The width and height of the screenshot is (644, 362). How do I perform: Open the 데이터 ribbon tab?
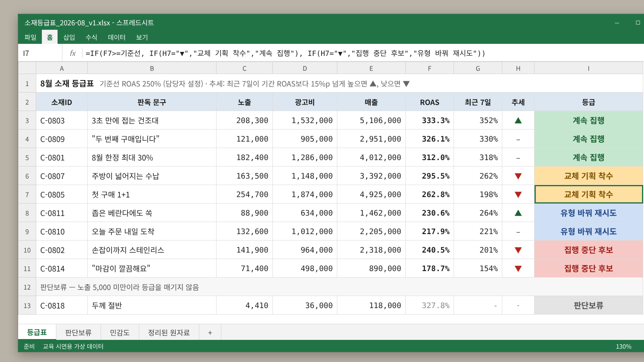pos(117,37)
